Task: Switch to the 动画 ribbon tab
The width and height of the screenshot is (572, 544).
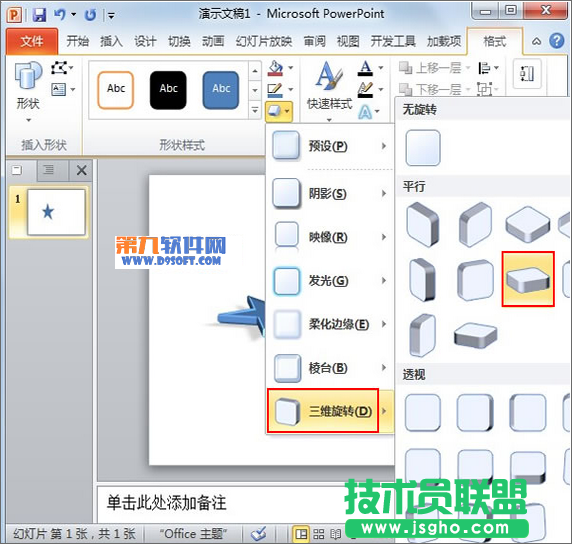Action: pyautogui.click(x=213, y=41)
